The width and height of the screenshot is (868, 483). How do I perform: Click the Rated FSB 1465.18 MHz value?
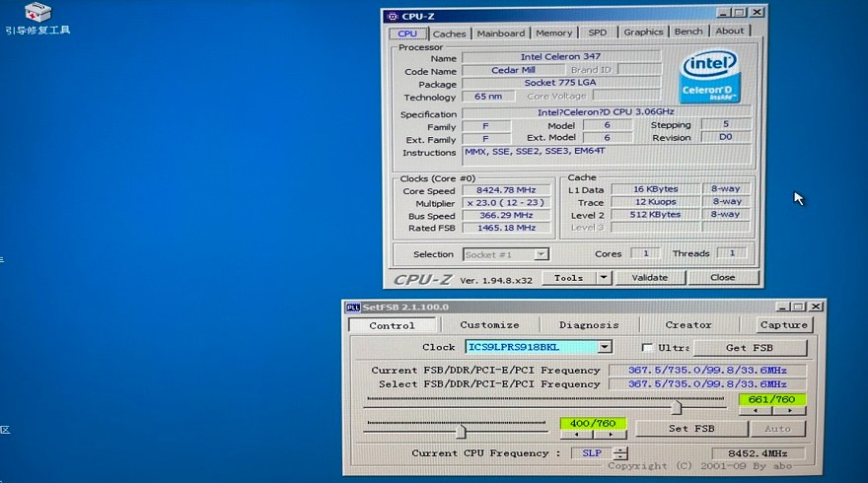click(506, 228)
